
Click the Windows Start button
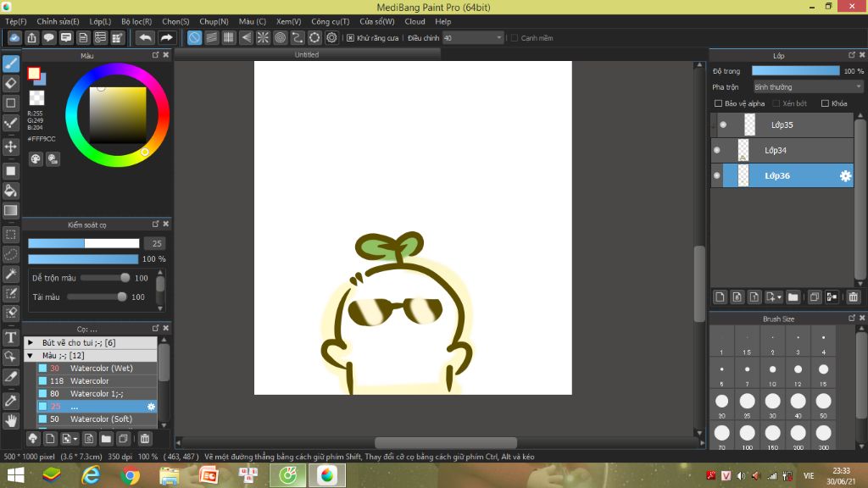[15, 475]
